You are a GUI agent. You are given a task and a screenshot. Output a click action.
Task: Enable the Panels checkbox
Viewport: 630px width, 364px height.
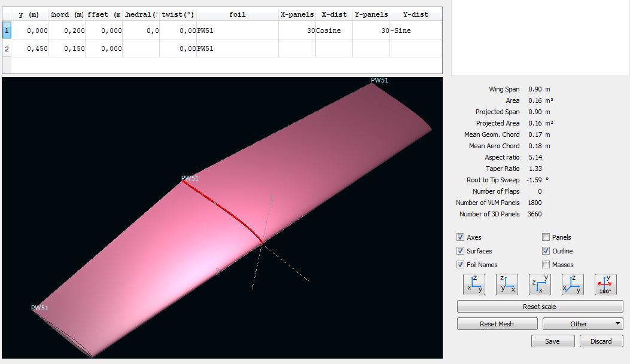[546, 237]
